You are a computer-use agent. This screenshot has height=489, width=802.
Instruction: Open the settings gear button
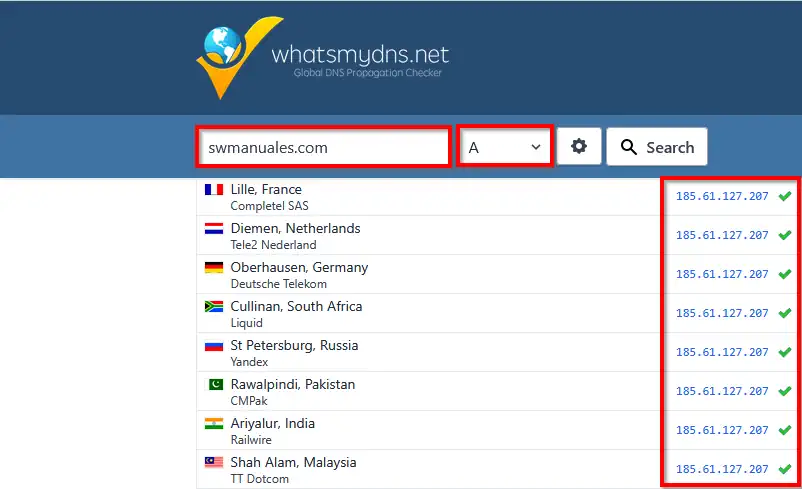click(x=578, y=147)
